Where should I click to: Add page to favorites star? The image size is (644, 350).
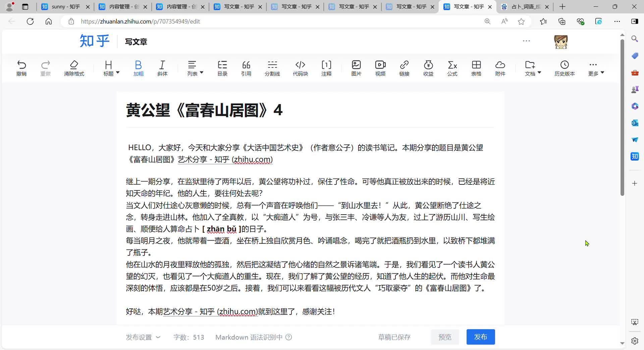coord(521,21)
